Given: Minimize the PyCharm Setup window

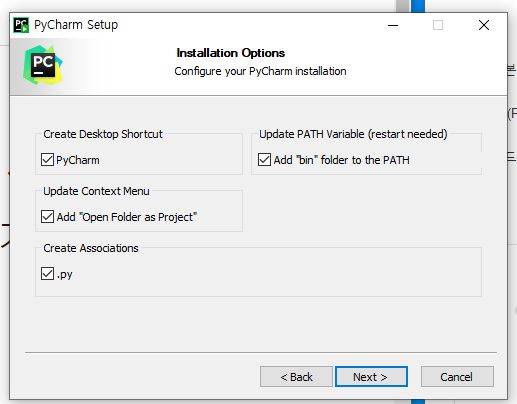Looking at the screenshot, I should [x=393, y=25].
